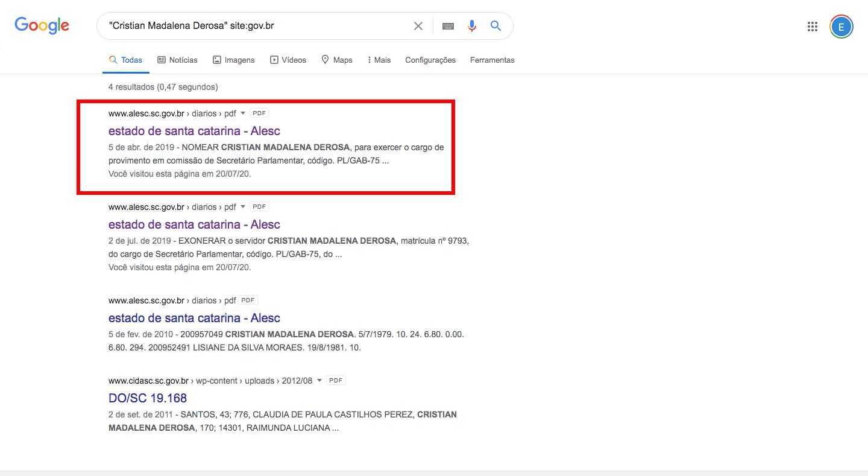Start voice search with microphone

pos(472,26)
